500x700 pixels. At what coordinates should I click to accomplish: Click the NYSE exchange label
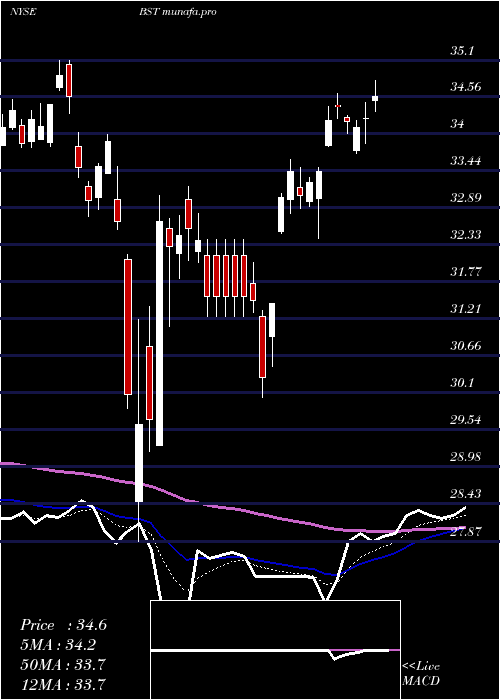pyautogui.click(x=23, y=12)
